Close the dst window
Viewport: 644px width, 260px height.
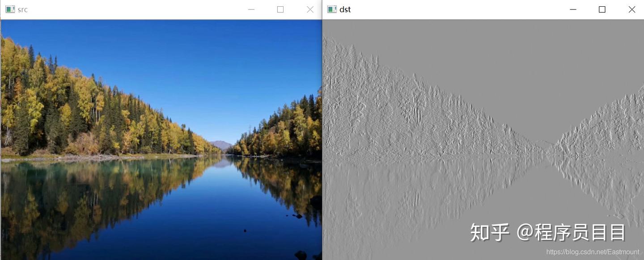[631, 9]
